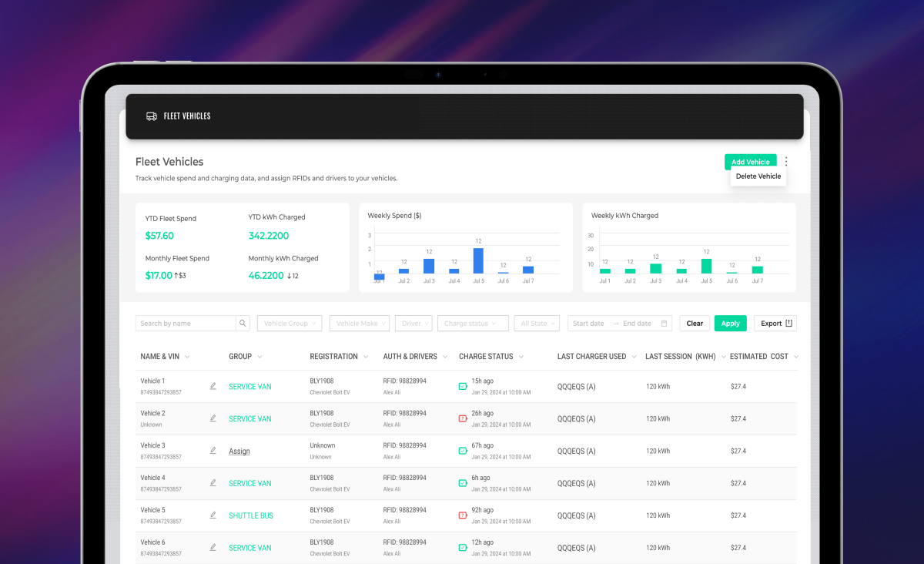Edit Vehicle 2 name via pencil icon
The height and width of the screenshot is (564, 924).
click(x=213, y=418)
